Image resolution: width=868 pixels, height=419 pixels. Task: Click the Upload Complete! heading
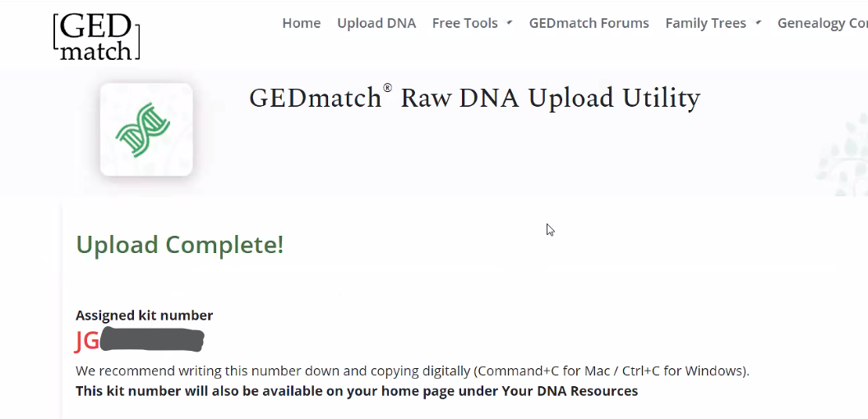179,245
